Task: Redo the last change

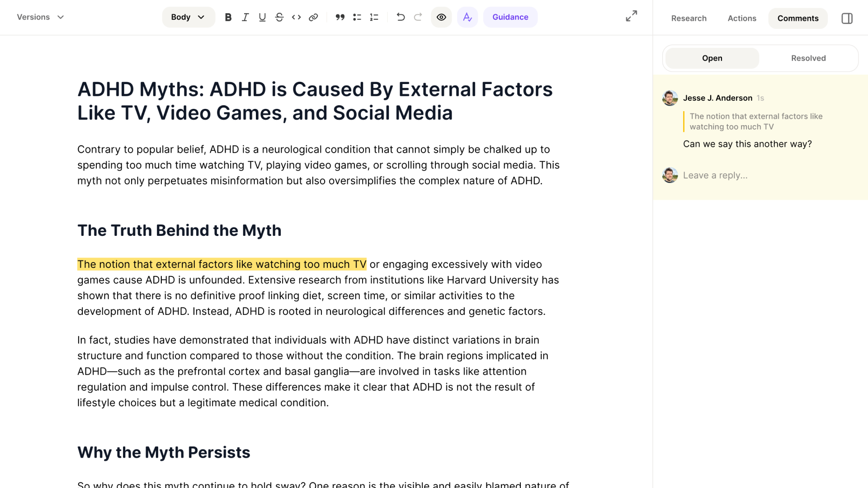Action: pos(418,17)
